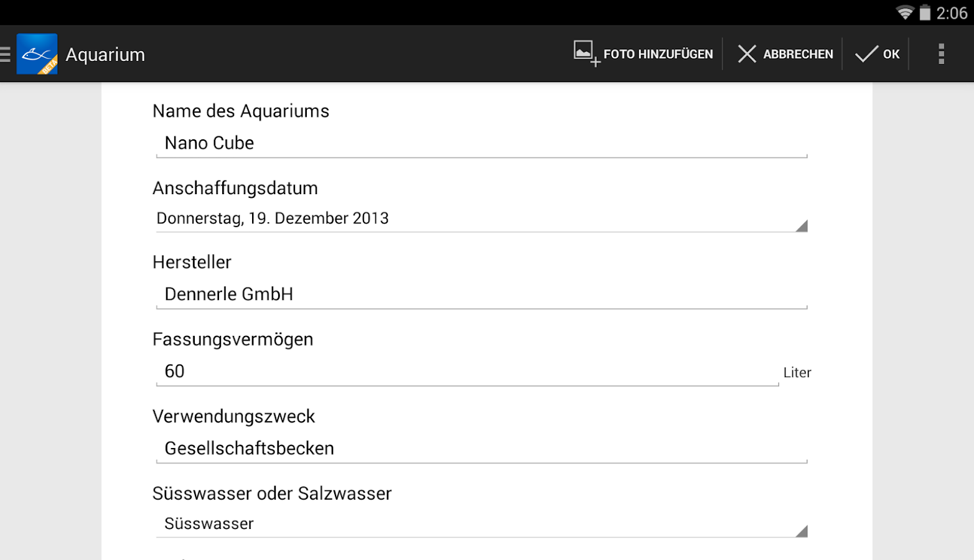Open the three-dot overflow menu

pyautogui.click(x=941, y=54)
